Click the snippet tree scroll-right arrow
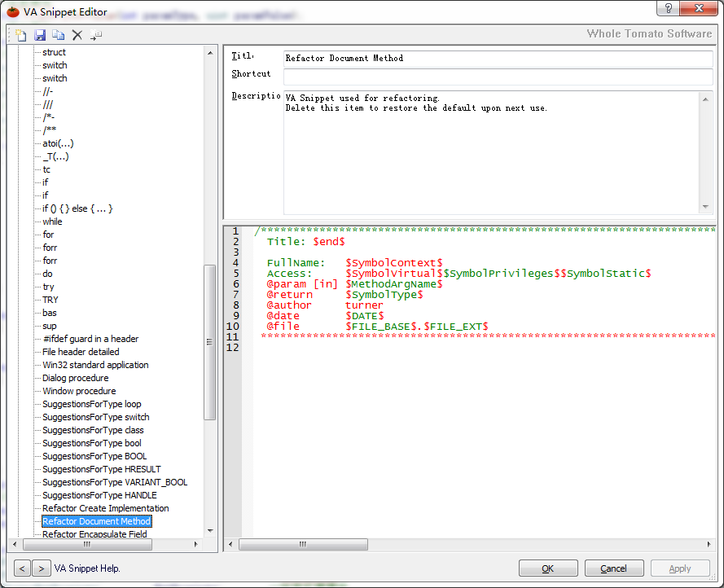 (195, 544)
